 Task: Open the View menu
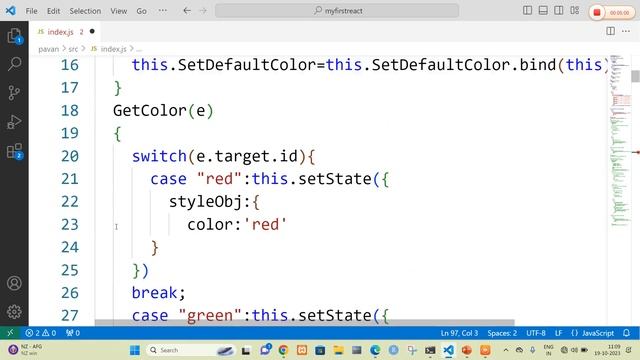118,11
